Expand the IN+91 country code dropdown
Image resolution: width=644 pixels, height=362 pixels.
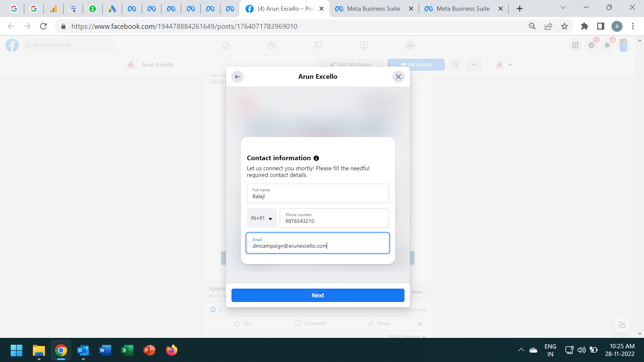click(x=262, y=218)
